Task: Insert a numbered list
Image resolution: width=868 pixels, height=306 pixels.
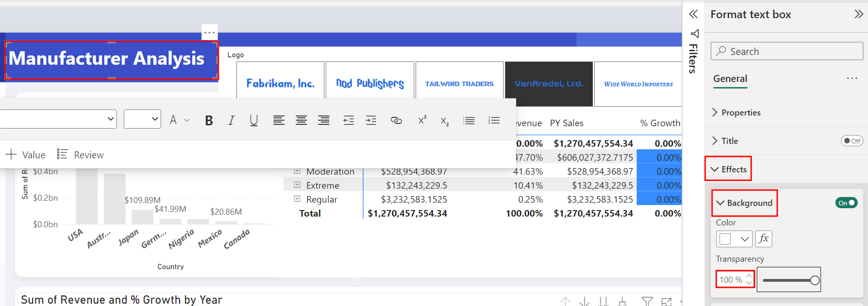Action: (494, 121)
